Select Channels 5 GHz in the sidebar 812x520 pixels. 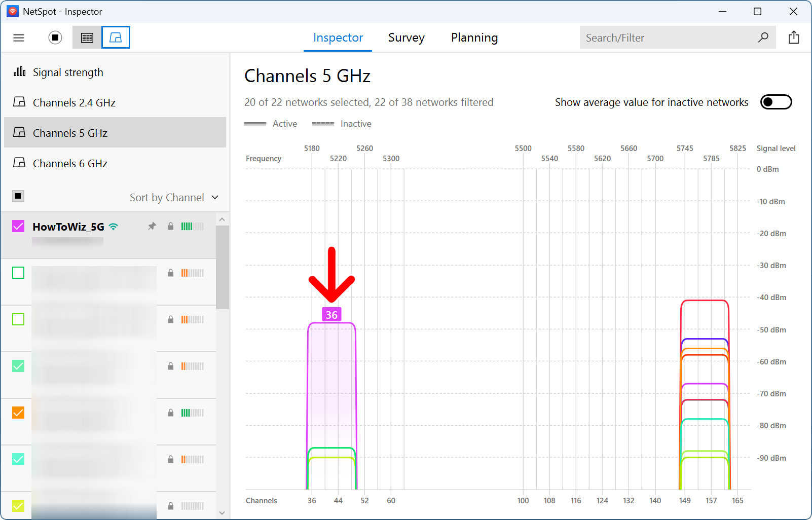70,133
